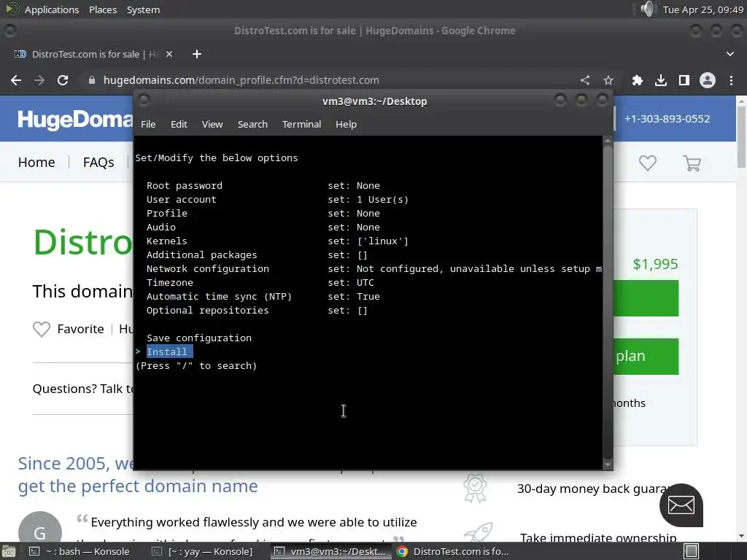This screenshot has width=747, height=560.
Task: Open Chrome extensions puzzle icon
Action: pyautogui.click(x=637, y=80)
